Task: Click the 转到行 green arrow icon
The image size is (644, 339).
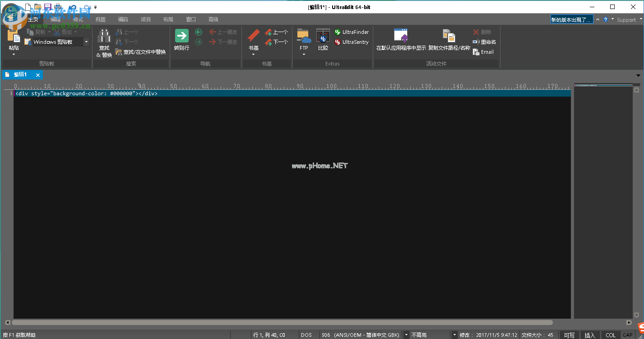Action: [181, 36]
